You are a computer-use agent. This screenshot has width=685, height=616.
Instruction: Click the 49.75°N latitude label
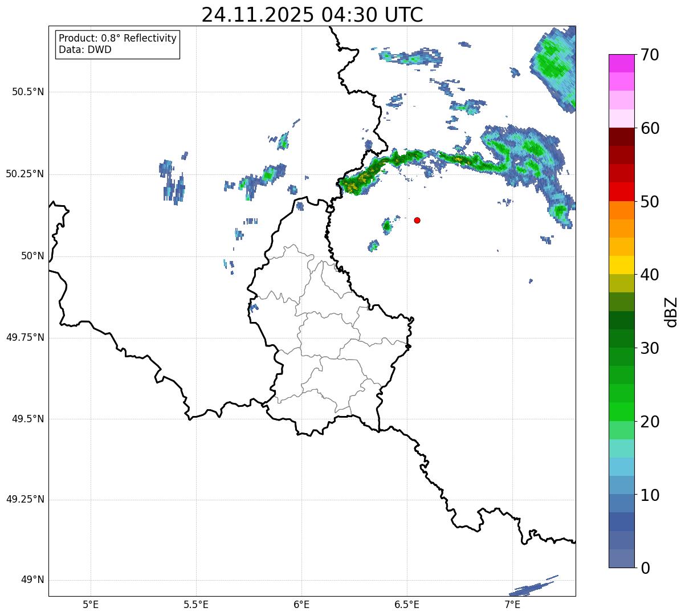tap(25, 337)
